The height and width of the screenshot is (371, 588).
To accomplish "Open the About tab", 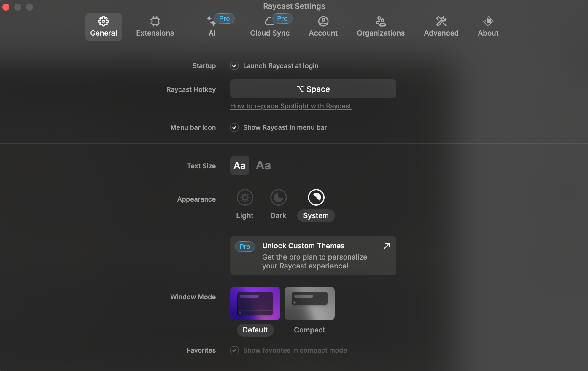I will point(488,27).
